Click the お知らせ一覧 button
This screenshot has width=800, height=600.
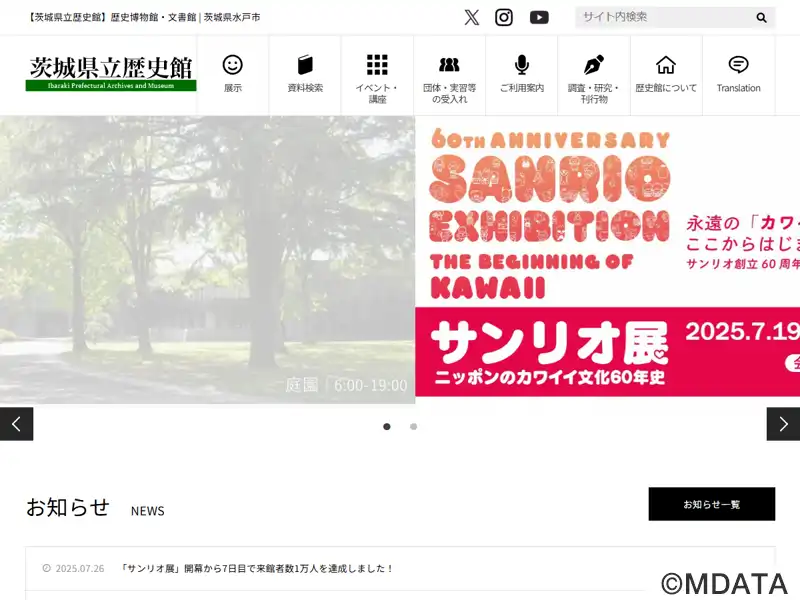tap(712, 504)
